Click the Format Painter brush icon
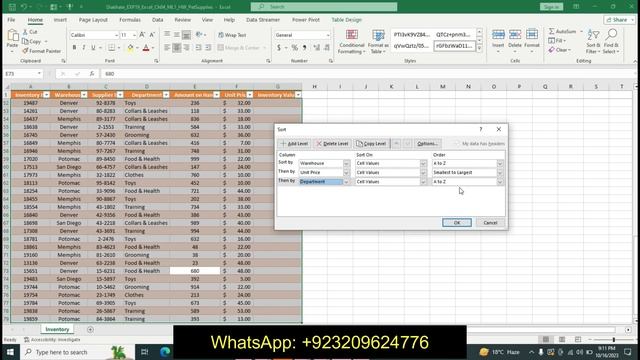 coord(25,51)
